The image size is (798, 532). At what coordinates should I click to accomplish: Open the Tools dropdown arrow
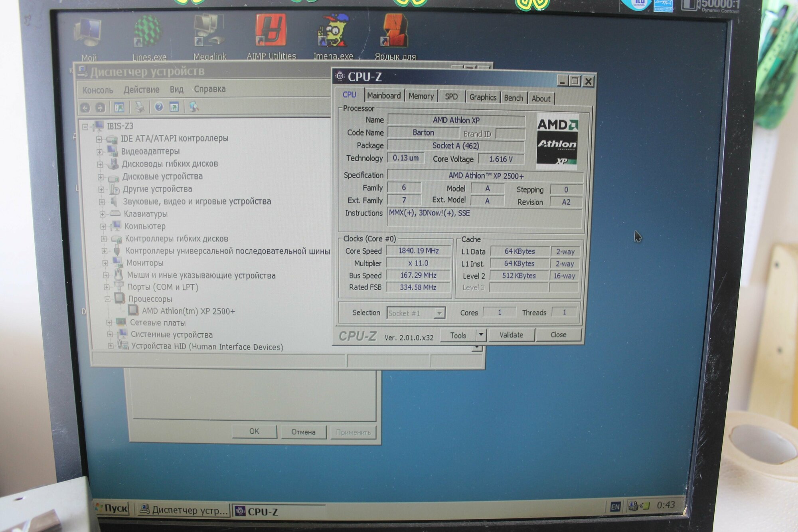click(x=481, y=335)
